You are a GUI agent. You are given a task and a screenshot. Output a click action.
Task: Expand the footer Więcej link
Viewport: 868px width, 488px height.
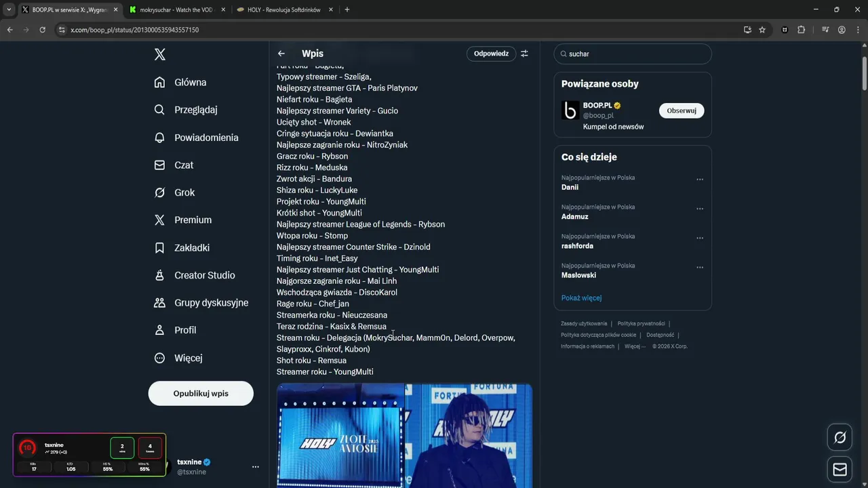tap(635, 346)
